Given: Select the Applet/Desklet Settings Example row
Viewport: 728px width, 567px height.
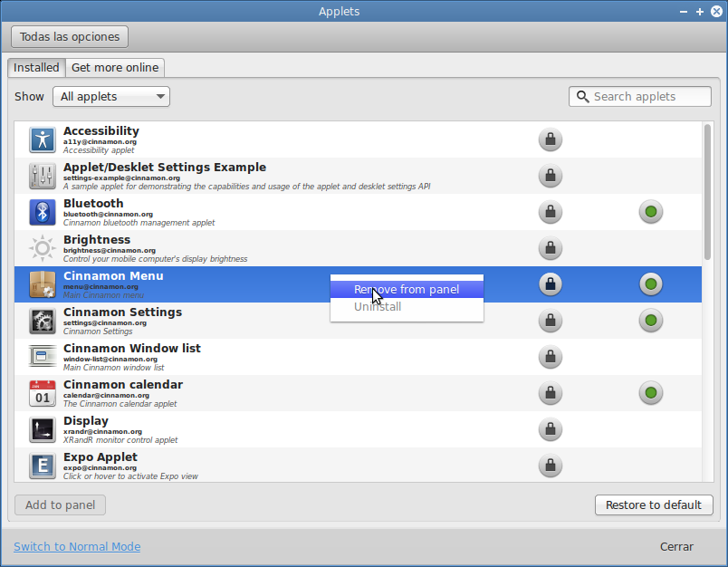Looking at the screenshot, I should coord(358,176).
